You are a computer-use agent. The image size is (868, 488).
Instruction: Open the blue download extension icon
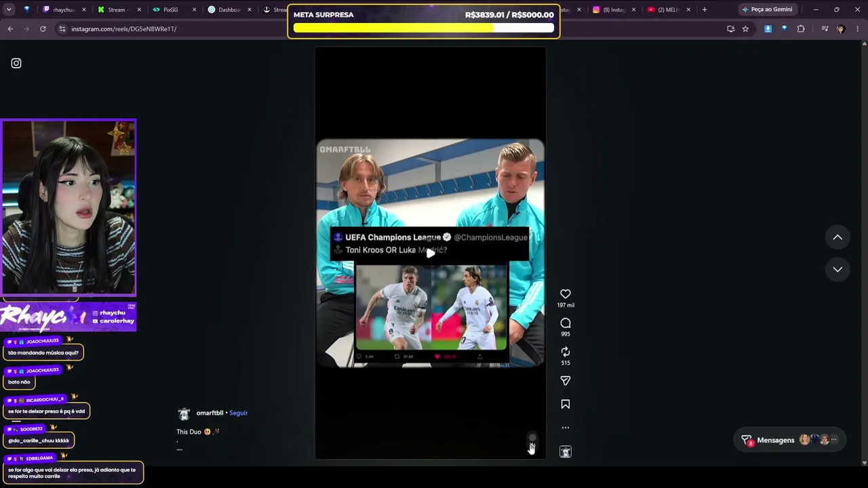coord(768,29)
